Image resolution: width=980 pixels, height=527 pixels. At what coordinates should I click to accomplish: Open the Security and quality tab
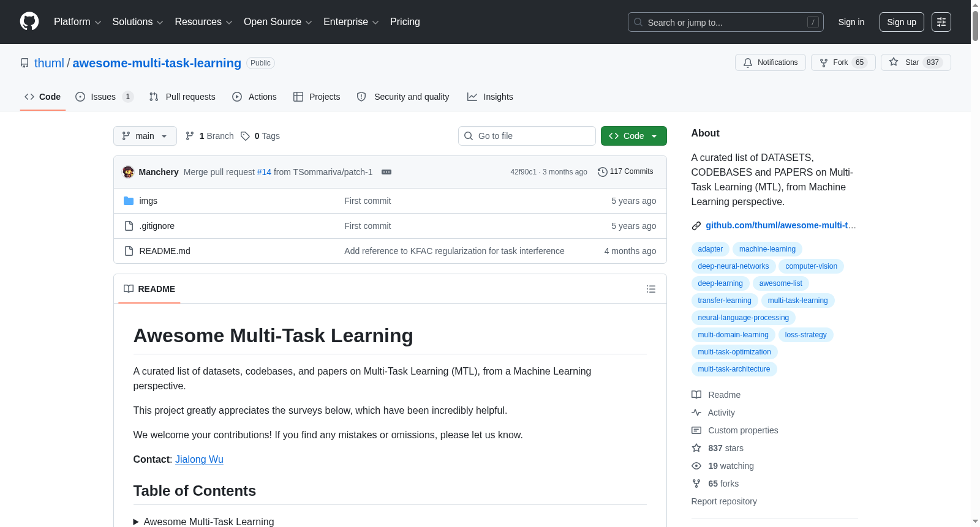pos(403,97)
